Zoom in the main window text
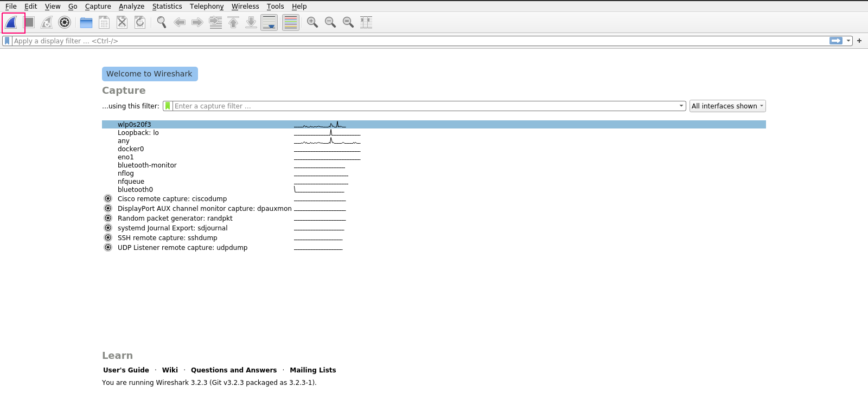Viewport: 868px width, 399px height. 312,22
